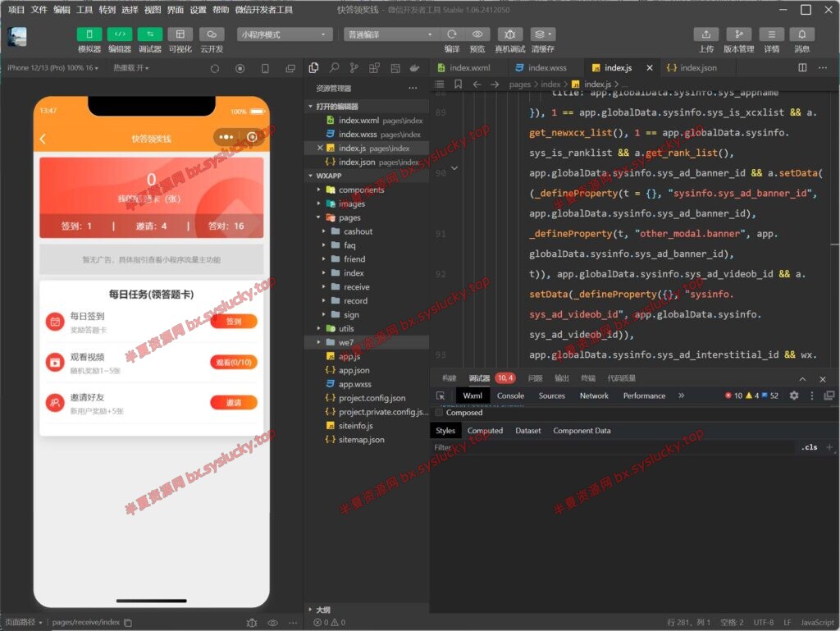
Task: Open the mini program mode dropdown
Action: pos(285,34)
